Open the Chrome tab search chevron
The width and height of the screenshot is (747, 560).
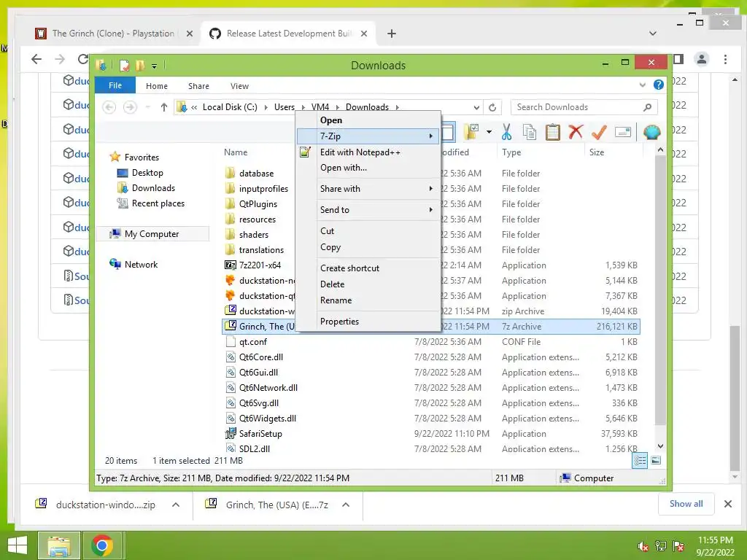tap(653, 34)
